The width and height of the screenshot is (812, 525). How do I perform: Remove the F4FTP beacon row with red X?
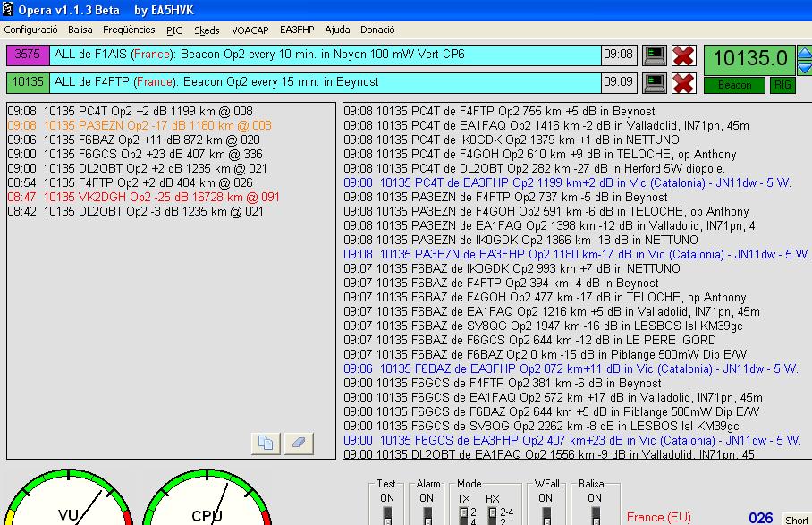684,83
